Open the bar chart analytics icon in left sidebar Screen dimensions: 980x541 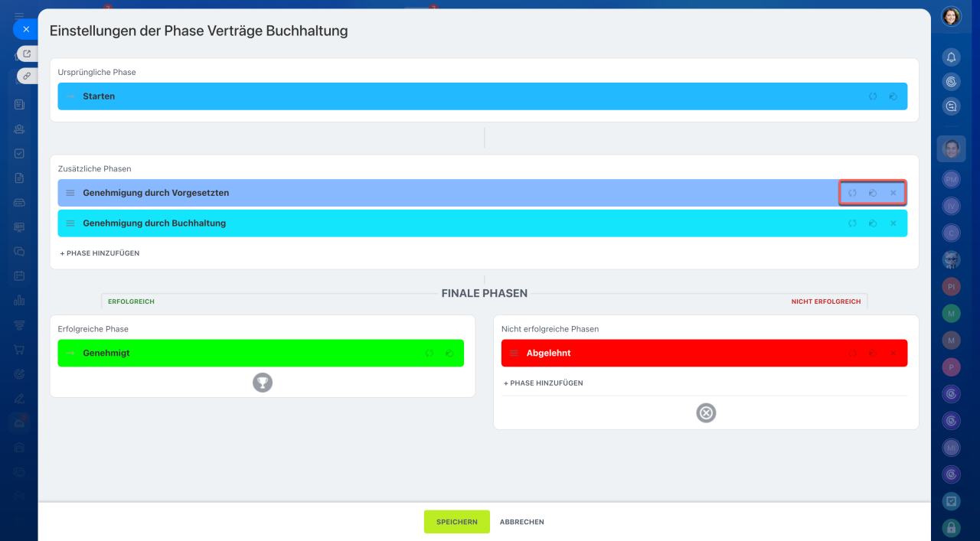pos(19,300)
